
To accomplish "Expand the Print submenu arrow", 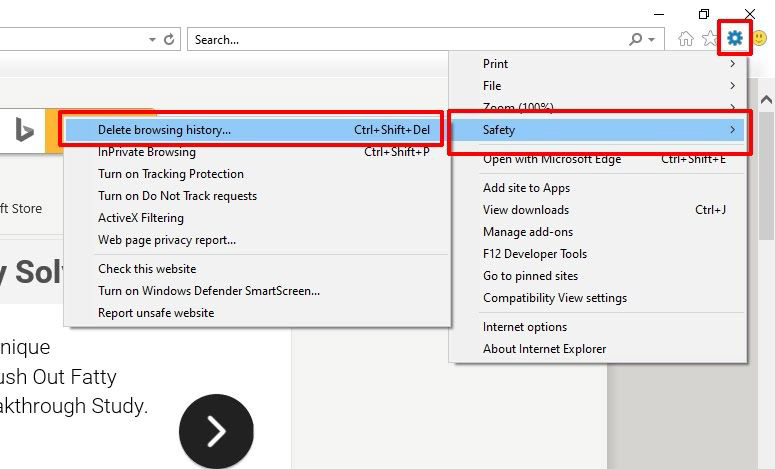I will 732,64.
